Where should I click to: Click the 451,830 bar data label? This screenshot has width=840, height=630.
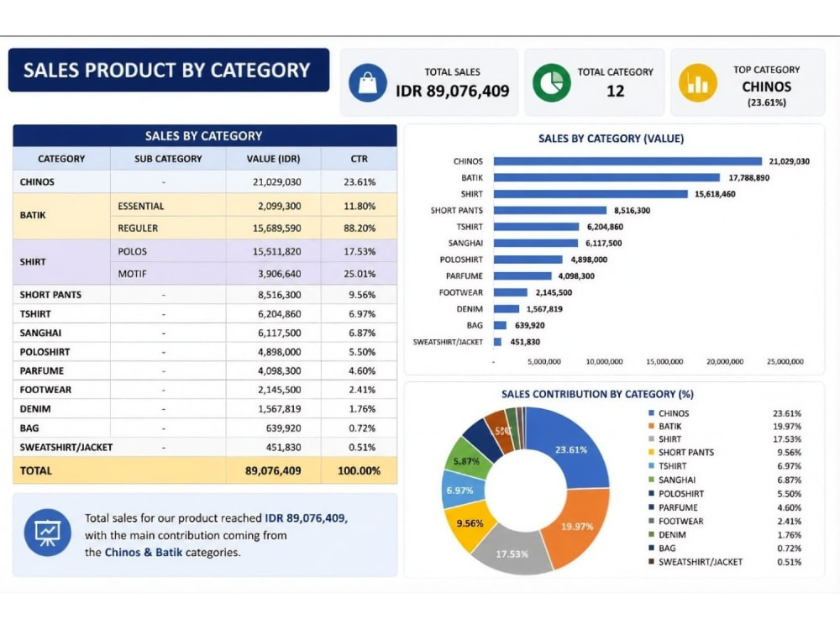[x=525, y=342]
